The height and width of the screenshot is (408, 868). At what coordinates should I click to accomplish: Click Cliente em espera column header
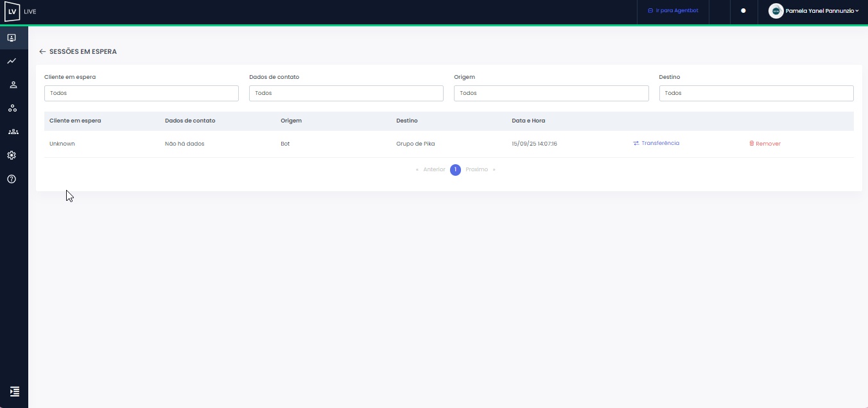[75, 121]
